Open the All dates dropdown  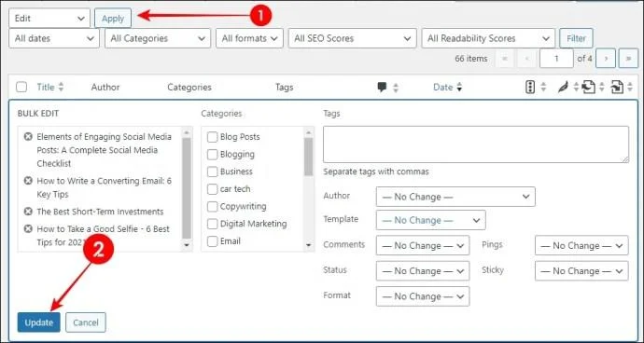pyautogui.click(x=54, y=38)
